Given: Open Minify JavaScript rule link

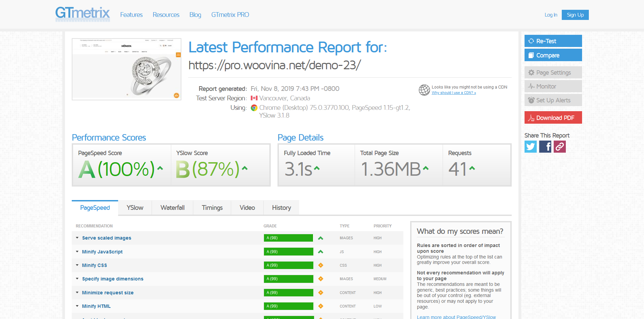Looking at the screenshot, I should coord(102,252).
